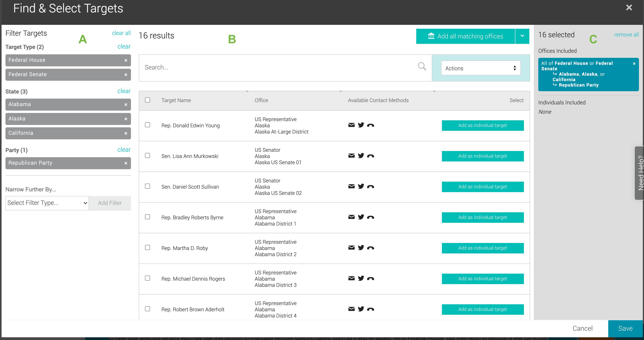Click Twitter icon for Rep. Martha D. Roby
This screenshot has height=340, width=644.
point(361,248)
